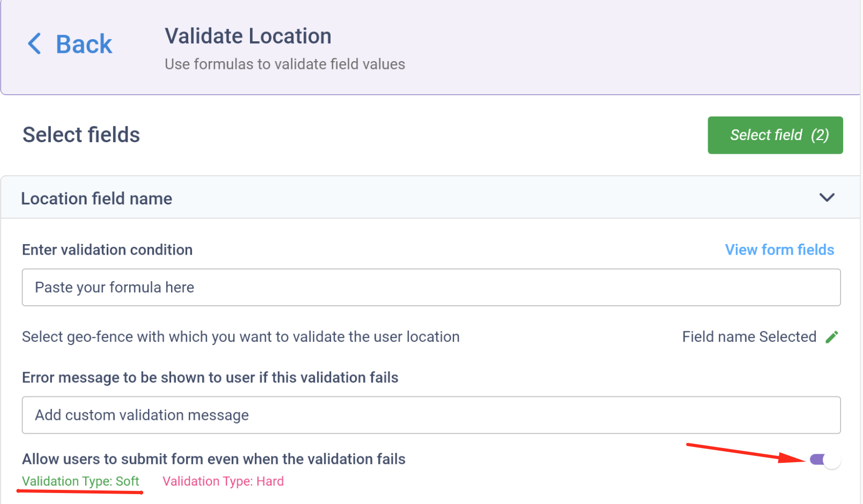The image size is (863, 504).
Task: Click the green pencil edit icon
Action: tap(832, 337)
